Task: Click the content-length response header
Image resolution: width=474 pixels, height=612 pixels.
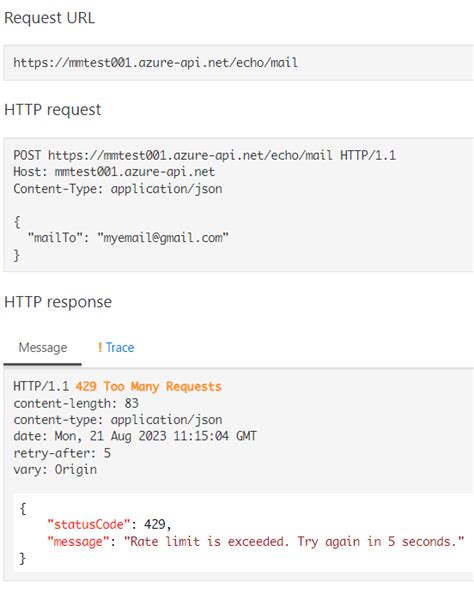Action: (76, 403)
